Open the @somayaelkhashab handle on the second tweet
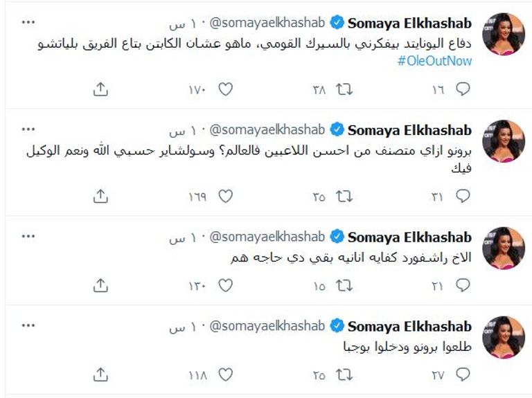This screenshot has height=398, width=532. tap(267, 130)
